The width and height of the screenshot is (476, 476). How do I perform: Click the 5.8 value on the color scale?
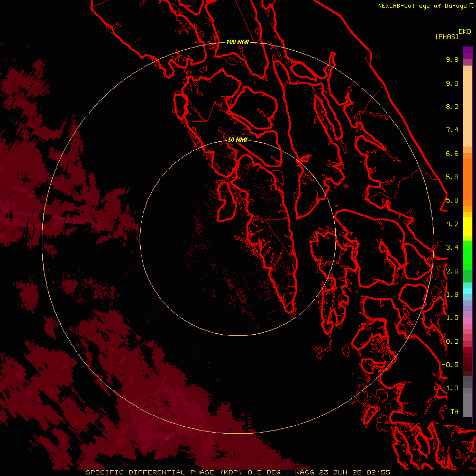pos(452,177)
